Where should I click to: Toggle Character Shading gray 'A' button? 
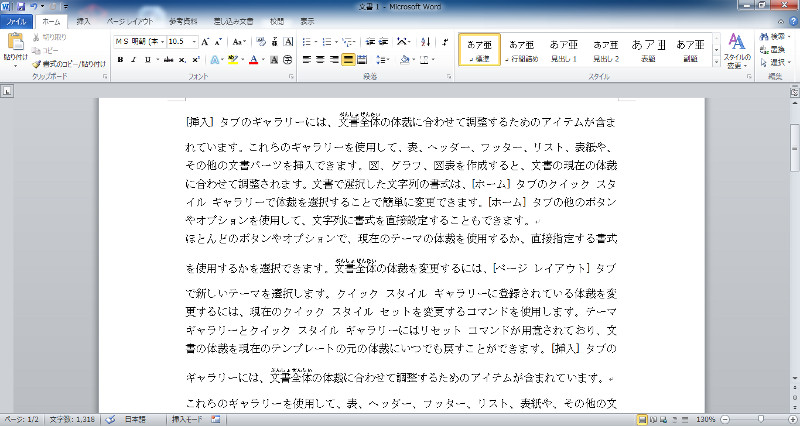[x=274, y=60]
